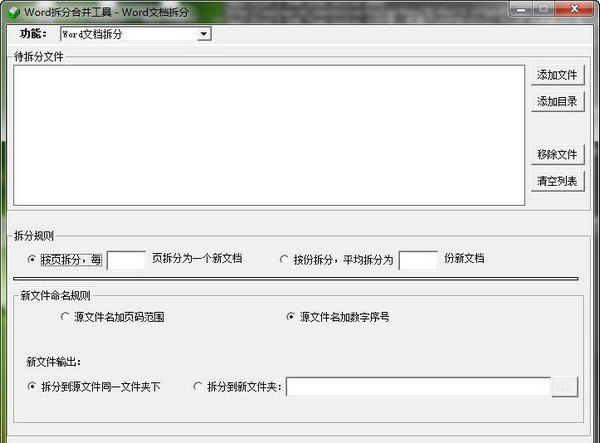
Task: Click the green app icon in title bar
Action: 14,12
